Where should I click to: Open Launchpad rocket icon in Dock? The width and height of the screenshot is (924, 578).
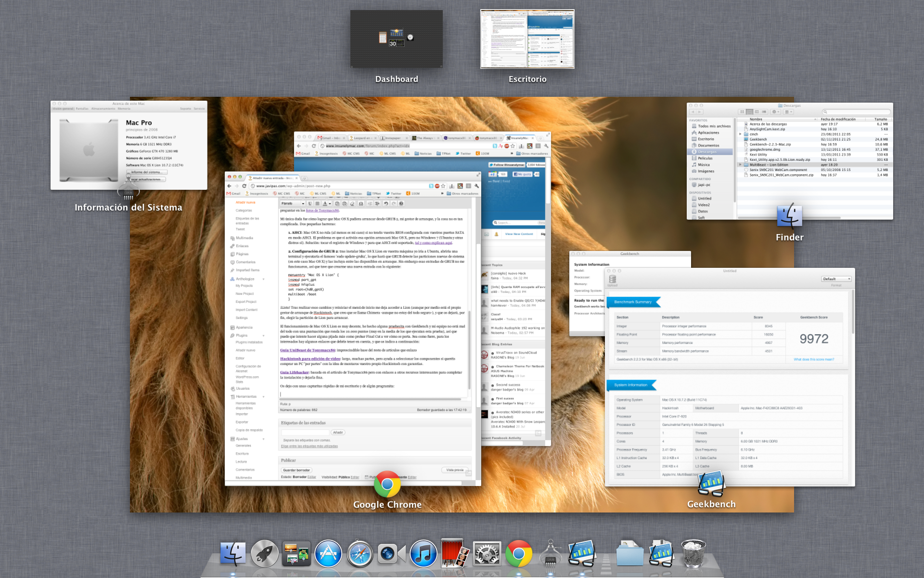tap(265, 553)
